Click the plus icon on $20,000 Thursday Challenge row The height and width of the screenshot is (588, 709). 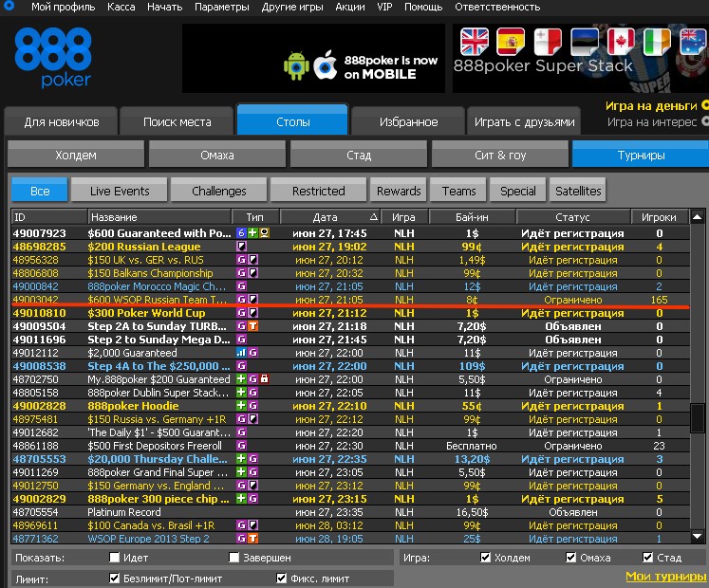point(241,459)
